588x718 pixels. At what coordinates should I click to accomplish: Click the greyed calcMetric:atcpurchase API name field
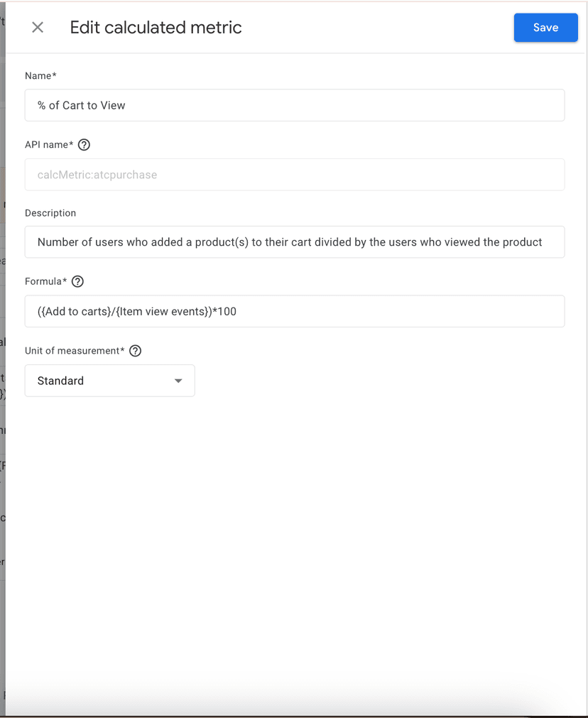pos(294,175)
